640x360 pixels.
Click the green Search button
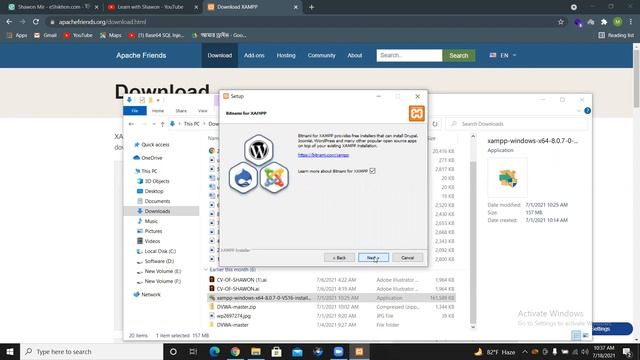[x=458, y=55]
